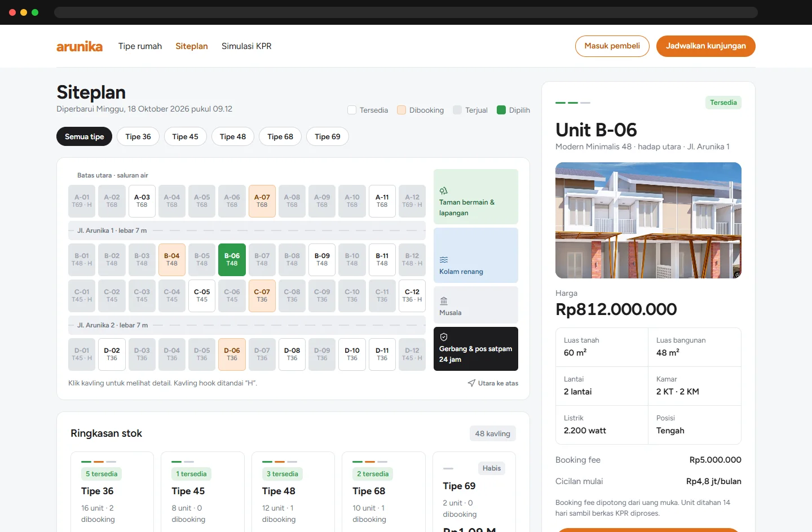The height and width of the screenshot is (532, 812).
Task: Open the Tipe 45 stock card
Action: 202,491
